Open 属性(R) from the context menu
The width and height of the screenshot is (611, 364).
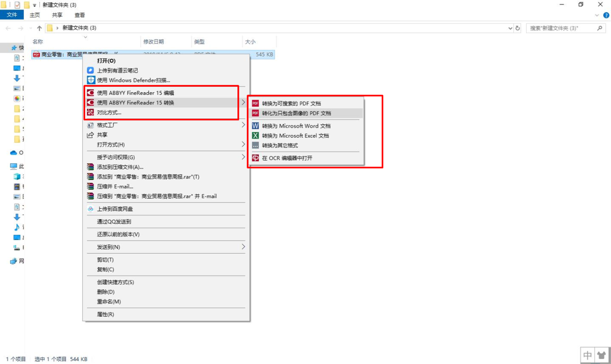coord(166,314)
